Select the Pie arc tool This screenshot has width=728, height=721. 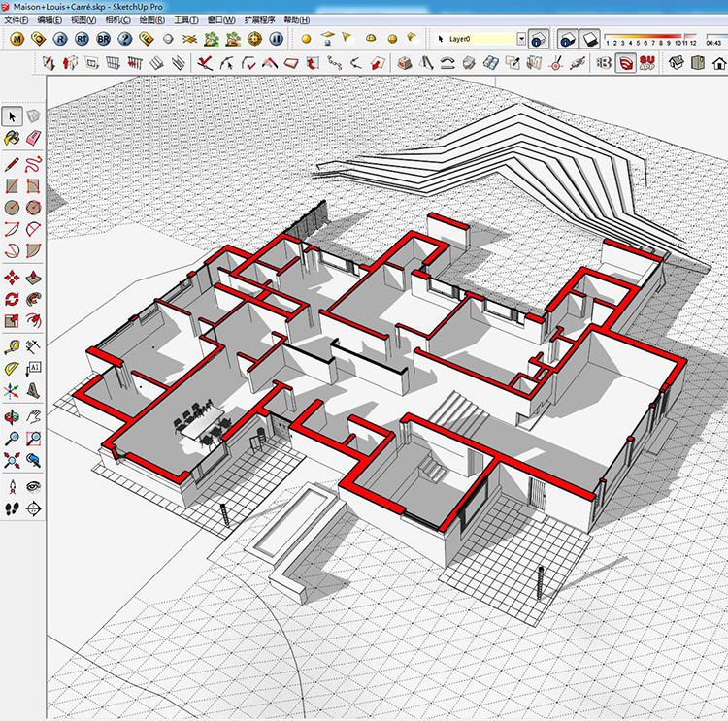[x=33, y=250]
